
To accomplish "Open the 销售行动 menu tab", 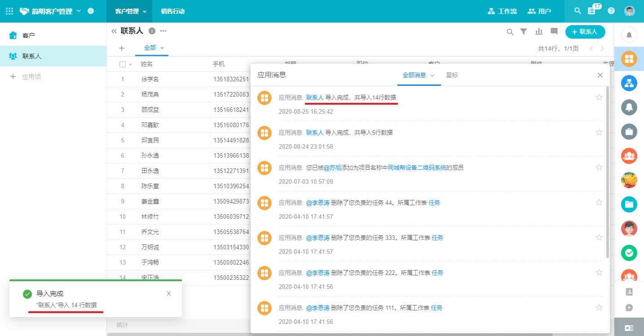I will tap(173, 11).
